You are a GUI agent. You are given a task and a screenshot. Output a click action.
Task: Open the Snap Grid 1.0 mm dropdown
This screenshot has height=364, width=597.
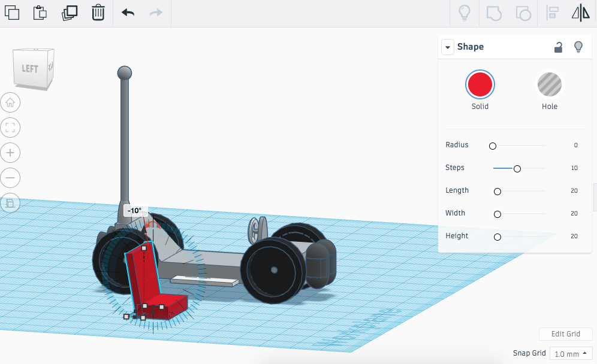point(571,354)
